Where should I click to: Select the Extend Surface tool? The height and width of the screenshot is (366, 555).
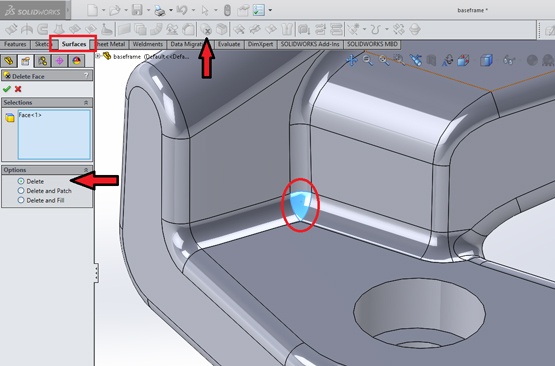click(239, 29)
